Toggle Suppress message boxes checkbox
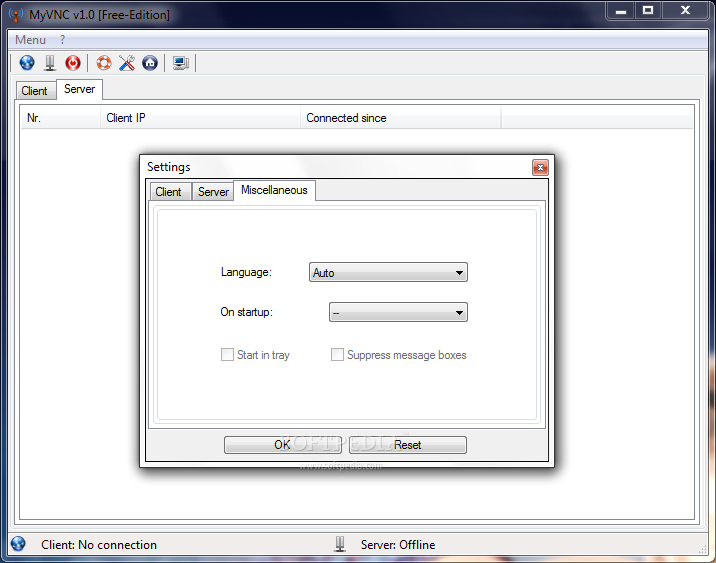 pyautogui.click(x=337, y=354)
